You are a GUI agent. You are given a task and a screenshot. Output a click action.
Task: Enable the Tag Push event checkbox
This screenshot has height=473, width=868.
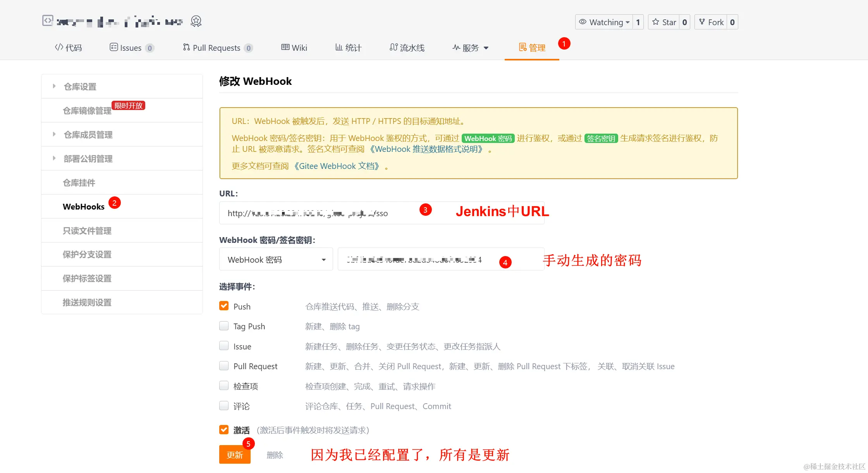point(224,326)
